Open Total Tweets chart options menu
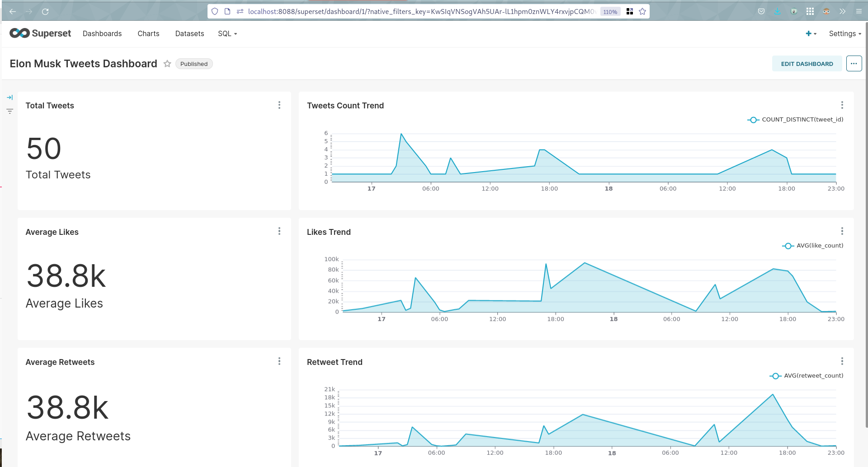This screenshot has height=467, width=868. tap(279, 105)
